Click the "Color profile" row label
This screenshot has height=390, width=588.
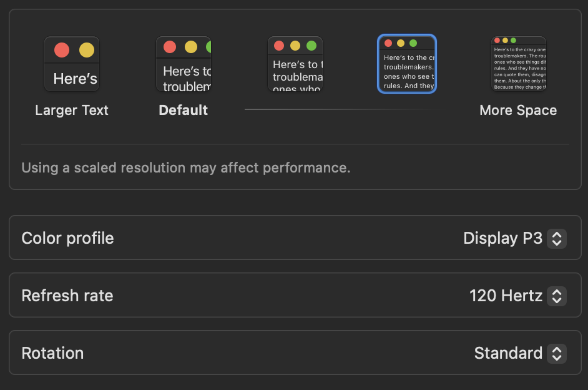point(67,238)
